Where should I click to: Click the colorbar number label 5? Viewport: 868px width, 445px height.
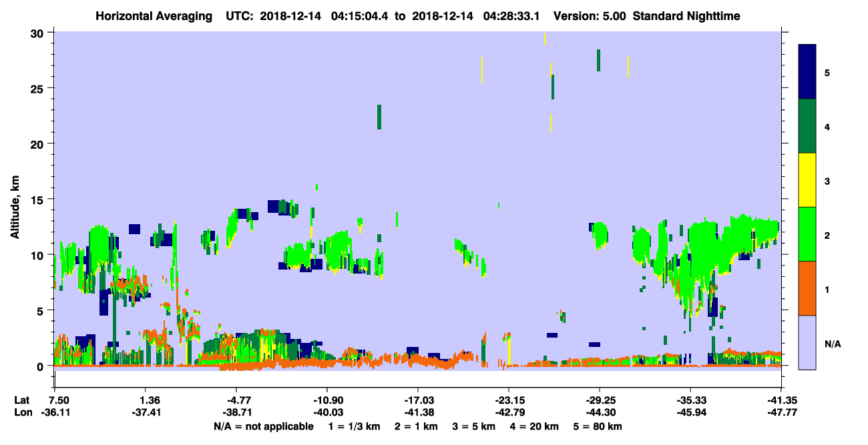(x=827, y=72)
